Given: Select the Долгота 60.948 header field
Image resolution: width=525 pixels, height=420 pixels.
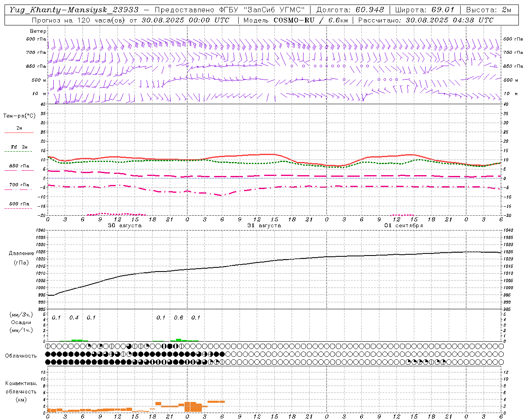Looking at the screenshot, I should [x=350, y=10].
